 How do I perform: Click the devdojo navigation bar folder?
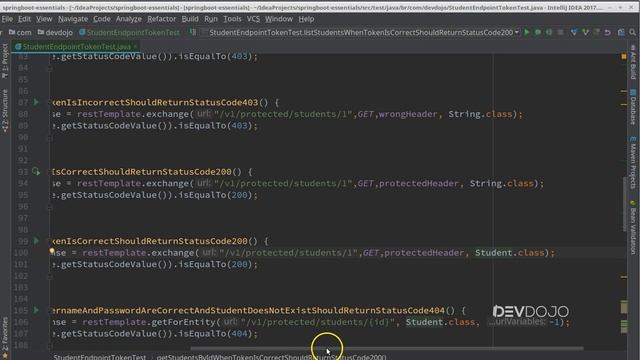click(55, 32)
